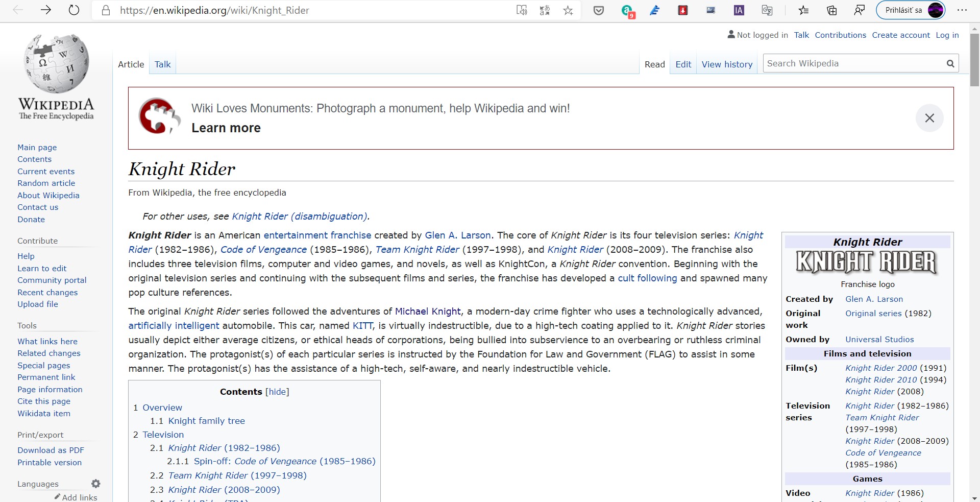The height and width of the screenshot is (502, 980).
Task: Click Download as PDF
Action: (51, 450)
